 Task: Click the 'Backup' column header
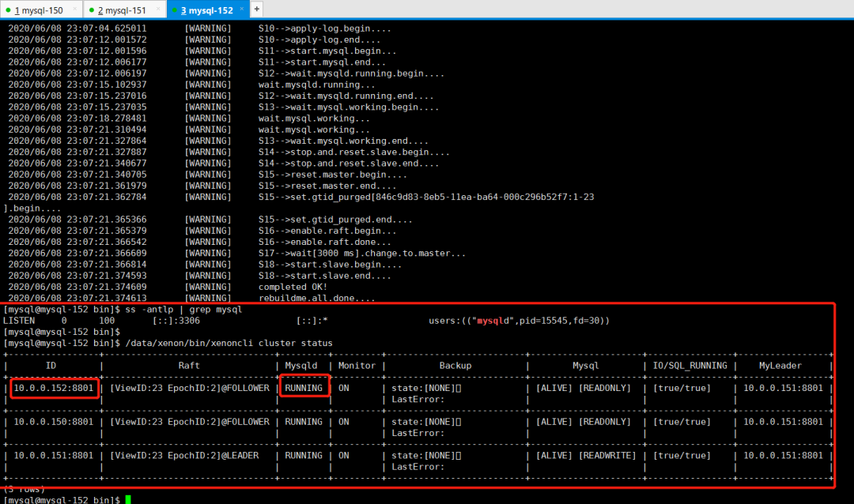pyautogui.click(x=455, y=366)
